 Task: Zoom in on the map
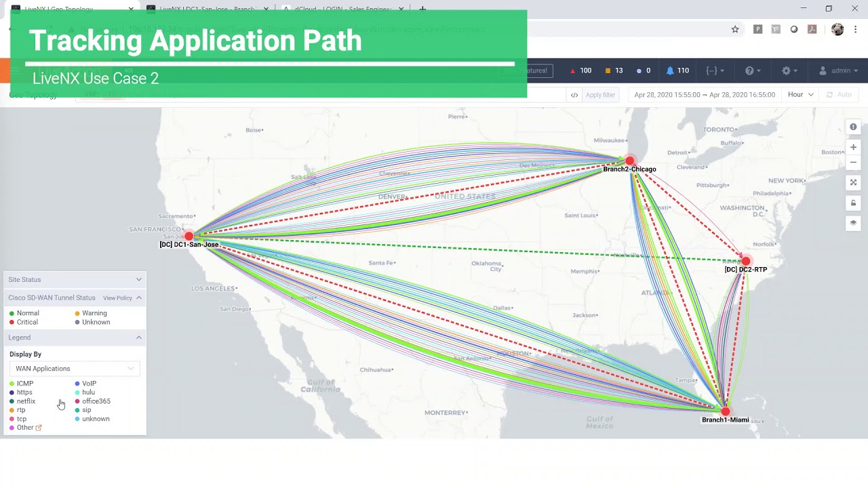click(853, 147)
